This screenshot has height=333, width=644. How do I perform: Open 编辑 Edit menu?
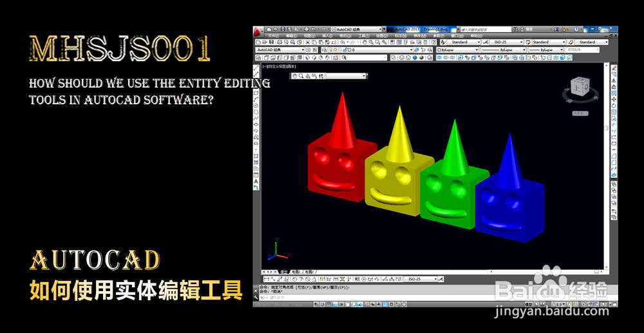pos(292,35)
